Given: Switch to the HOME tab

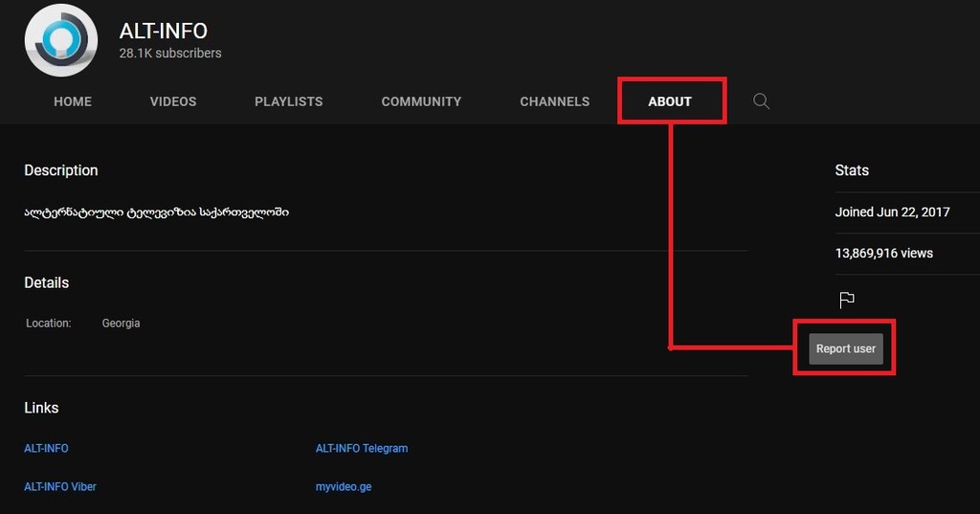Looking at the screenshot, I should tap(73, 101).
